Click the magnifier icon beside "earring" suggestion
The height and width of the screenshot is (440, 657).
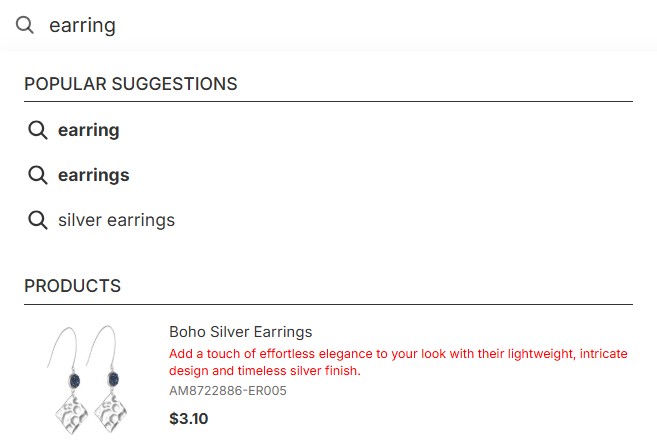pos(37,130)
